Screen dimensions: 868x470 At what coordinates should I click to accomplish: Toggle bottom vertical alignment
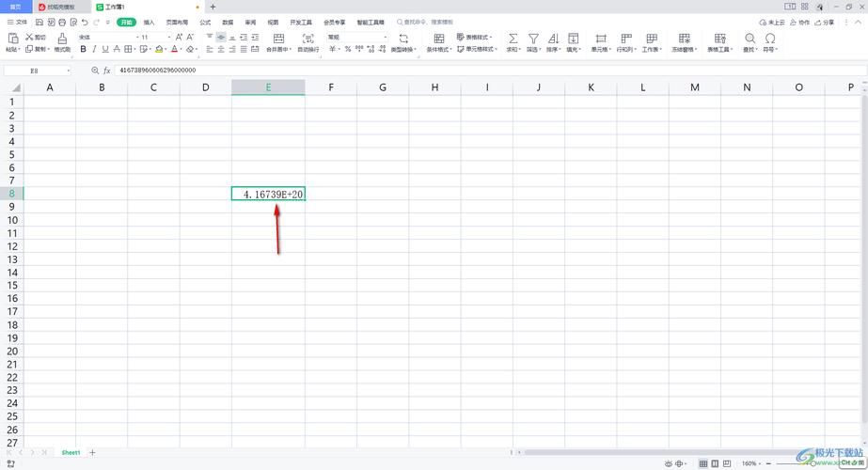[x=232, y=37]
